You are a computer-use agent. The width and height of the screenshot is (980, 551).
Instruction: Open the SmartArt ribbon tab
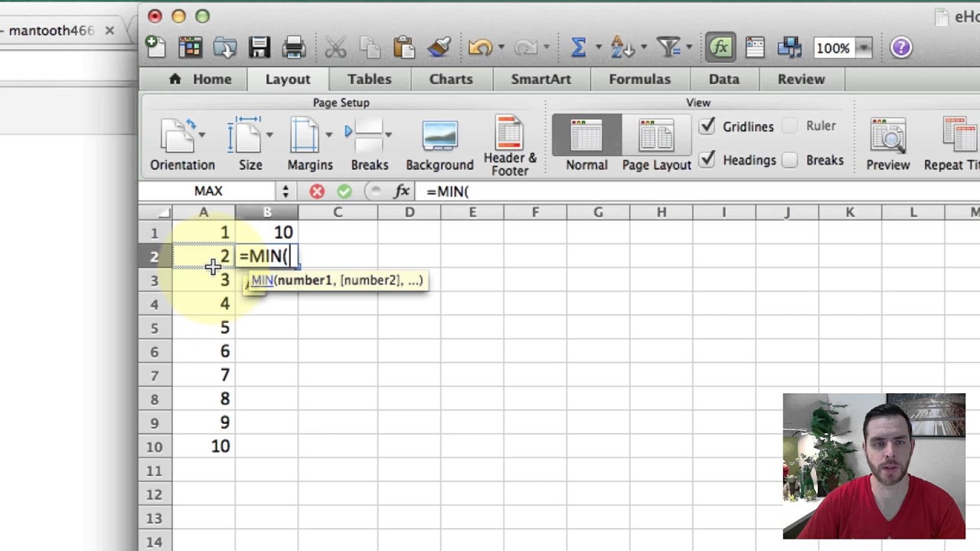[x=541, y=79]
